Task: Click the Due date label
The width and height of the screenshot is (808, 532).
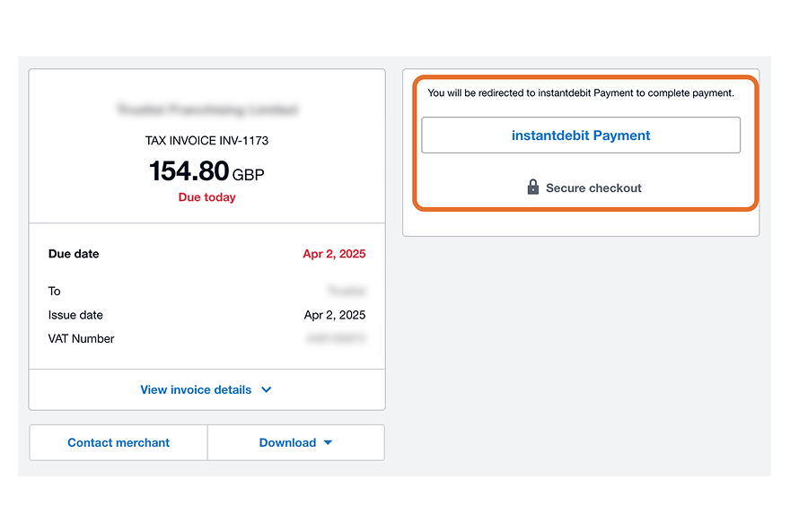Action: (x=74, y=254)
